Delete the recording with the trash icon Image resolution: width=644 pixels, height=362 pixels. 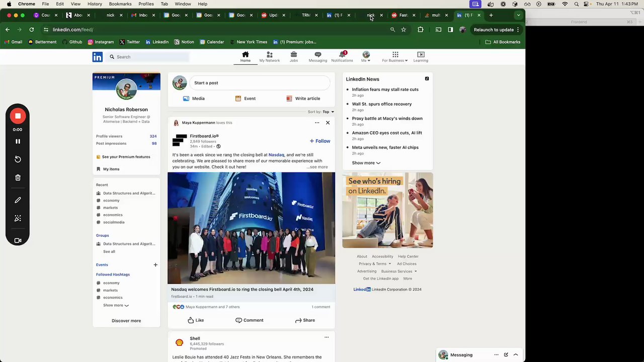tap(18, 177)
